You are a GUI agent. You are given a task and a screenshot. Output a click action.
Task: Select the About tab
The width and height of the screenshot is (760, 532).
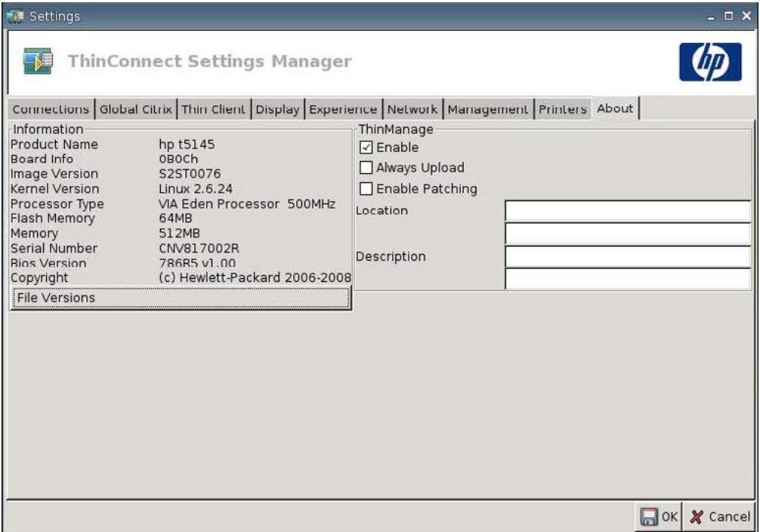615,108
